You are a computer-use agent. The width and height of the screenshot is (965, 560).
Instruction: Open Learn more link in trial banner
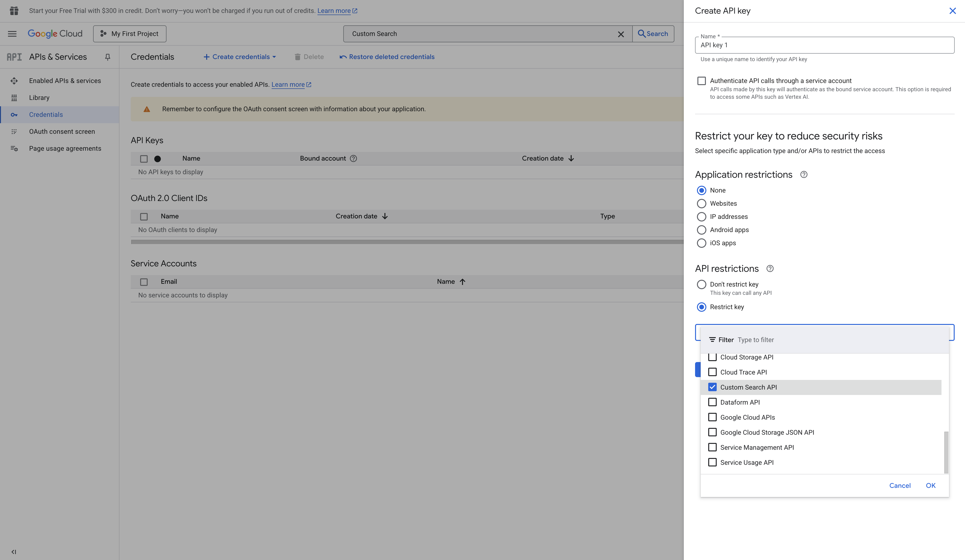click(x=337, y=11)
